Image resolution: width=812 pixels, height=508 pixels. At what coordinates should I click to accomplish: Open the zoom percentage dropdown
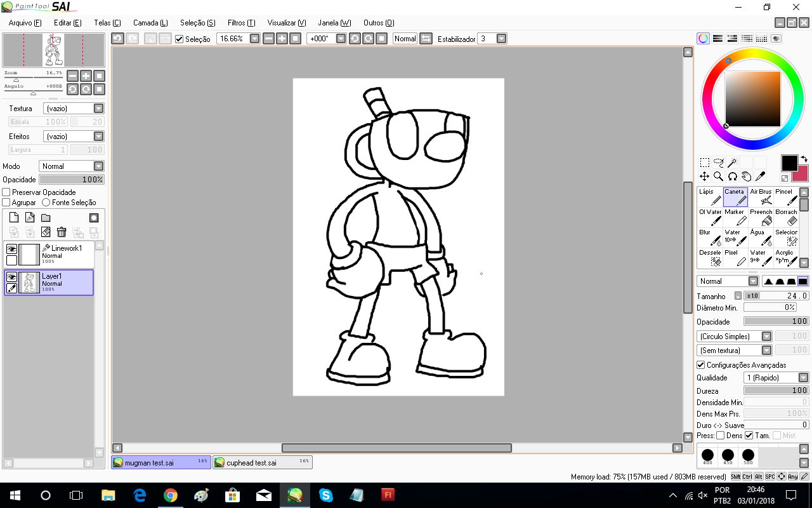click(255, 39)
